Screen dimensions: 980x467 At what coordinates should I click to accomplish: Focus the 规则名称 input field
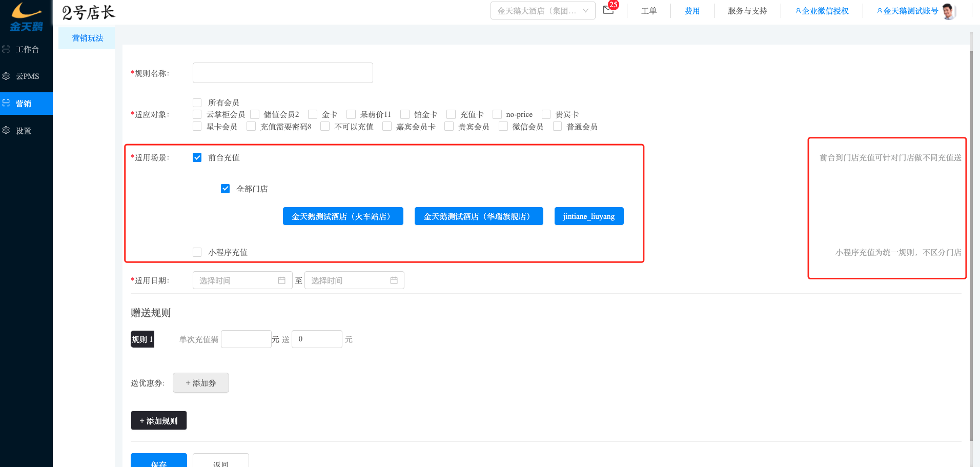[x=283, y=73]
